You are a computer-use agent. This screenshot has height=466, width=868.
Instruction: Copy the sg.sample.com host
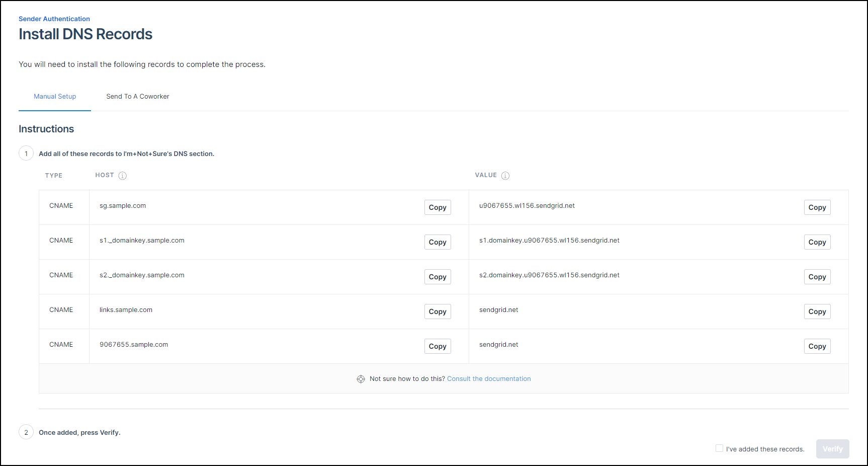(x=437, y=207)
